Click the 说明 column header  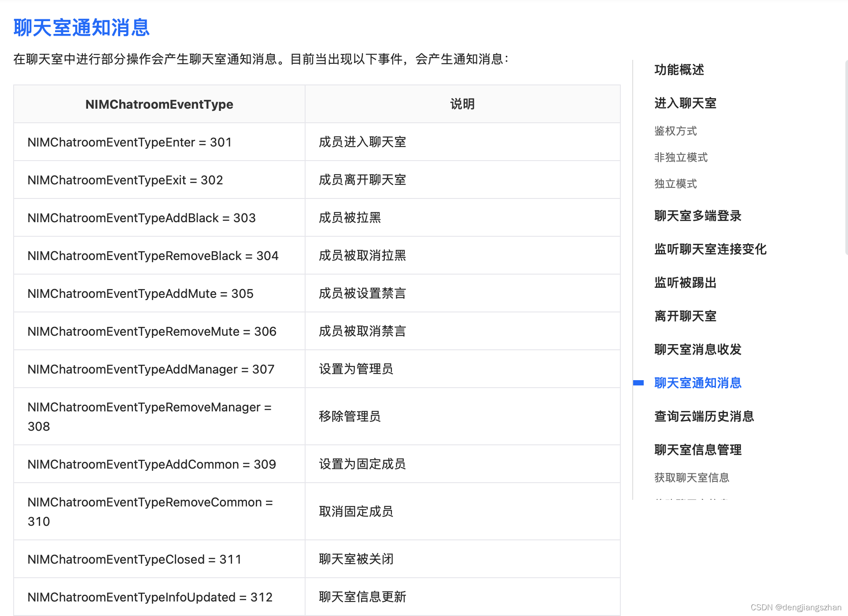[x=462, y=104]
